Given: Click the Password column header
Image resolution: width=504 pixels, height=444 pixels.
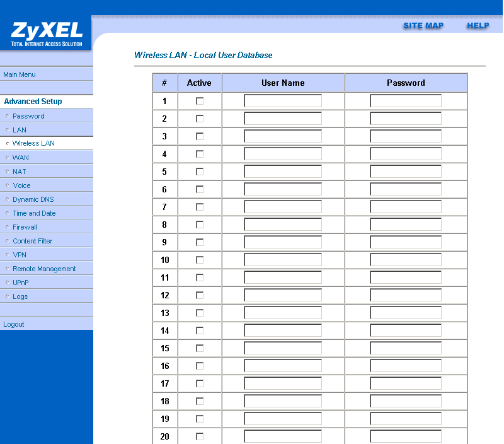Looking at the screenshot, I should pos(406,83).
